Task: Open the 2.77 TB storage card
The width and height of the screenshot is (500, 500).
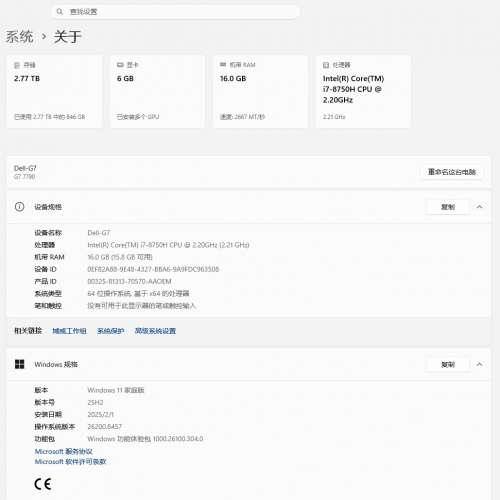Action: (x=54, y=91)
